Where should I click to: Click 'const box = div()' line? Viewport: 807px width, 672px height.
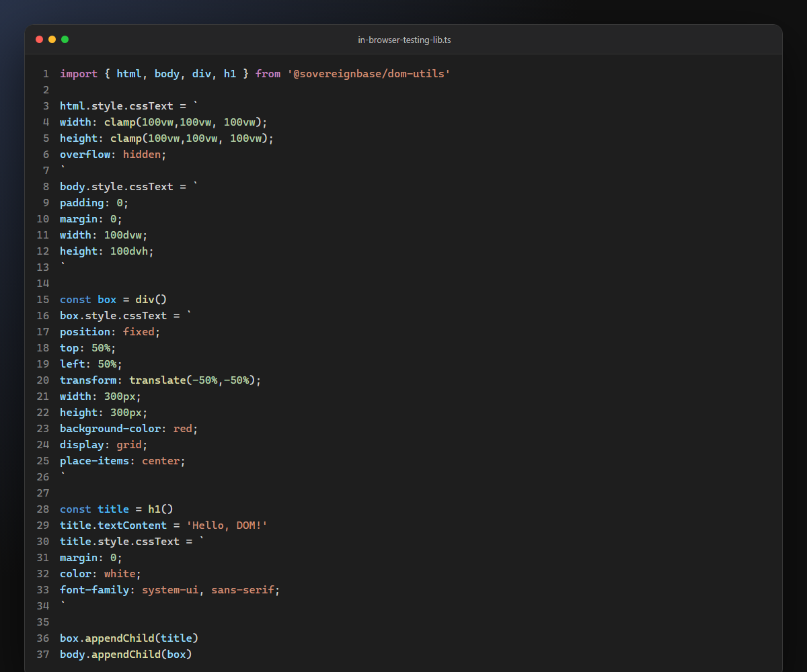(x=113, y=300)
